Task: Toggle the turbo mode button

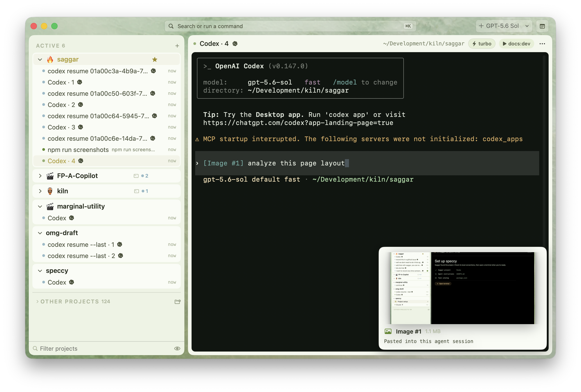Action: coord(482,44)
